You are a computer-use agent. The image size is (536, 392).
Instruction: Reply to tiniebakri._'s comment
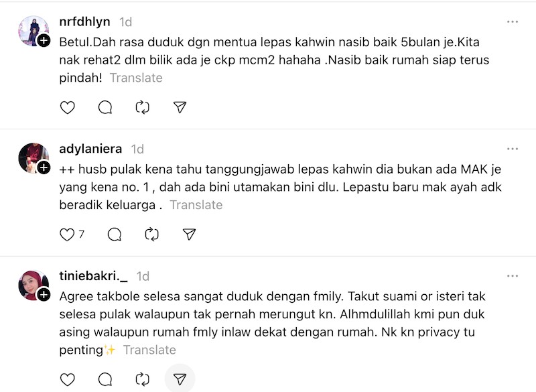pyautogui.click(x=105, y=380)
